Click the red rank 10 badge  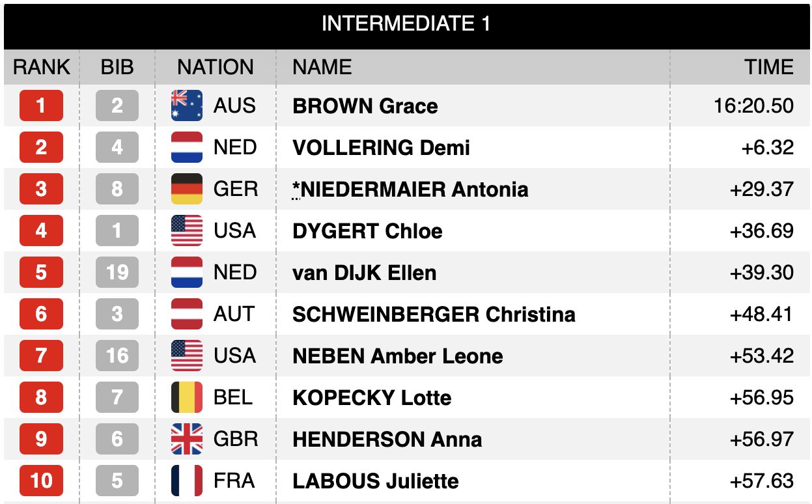[x=41, y=481]
